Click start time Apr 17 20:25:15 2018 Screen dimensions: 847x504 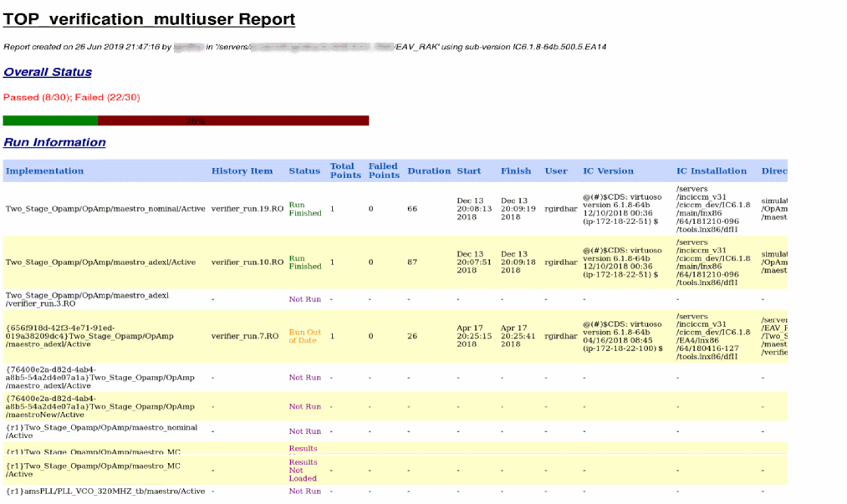point(474,336)
